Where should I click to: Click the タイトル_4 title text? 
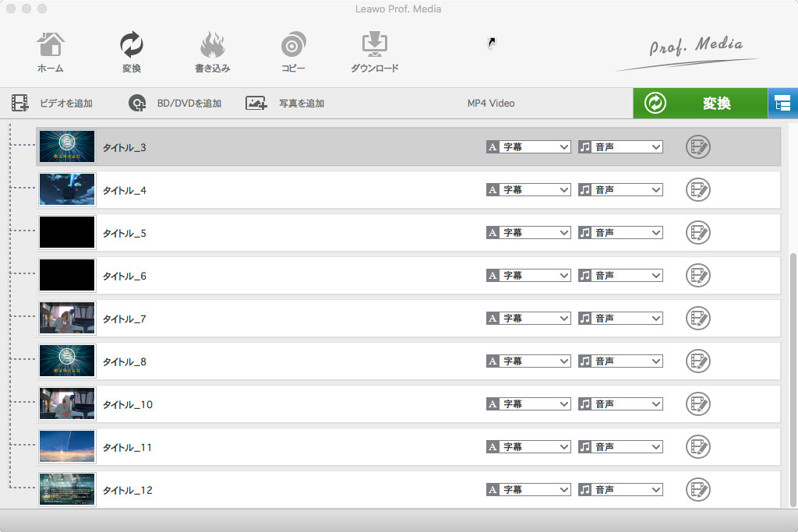coord(124,190)
